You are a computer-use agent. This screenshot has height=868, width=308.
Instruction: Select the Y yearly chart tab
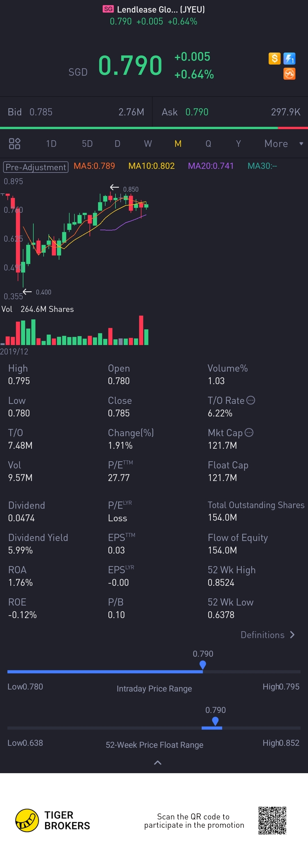pyautogui.click(x=238, y=144)
